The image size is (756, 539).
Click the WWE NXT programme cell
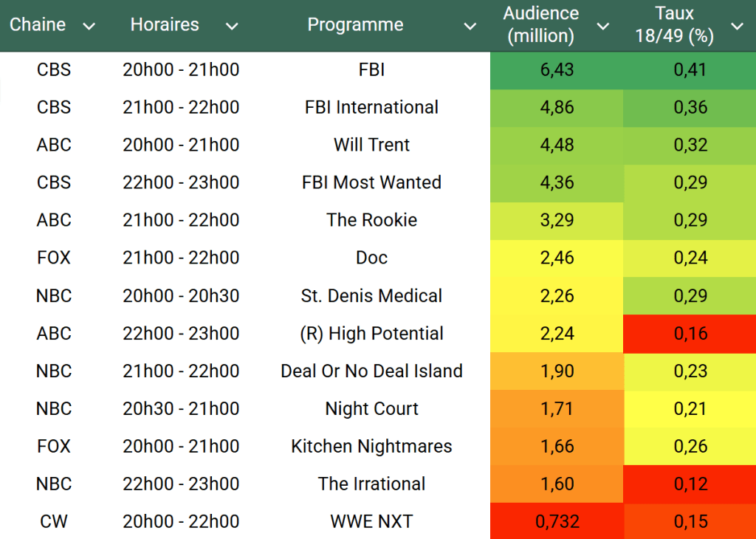pyautogui.click(x=371, y=522)
